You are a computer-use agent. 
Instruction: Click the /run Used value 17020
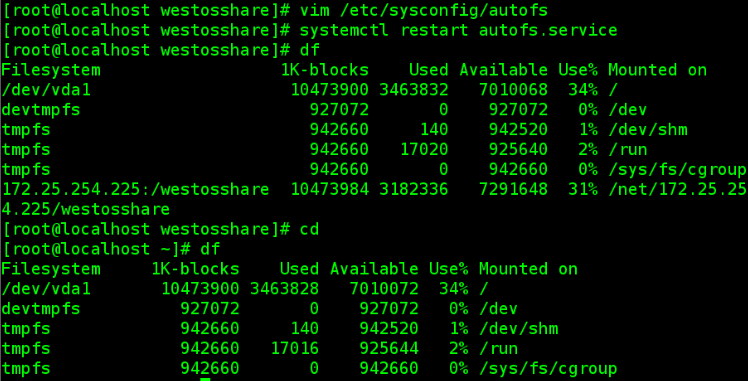coord(424,150)
